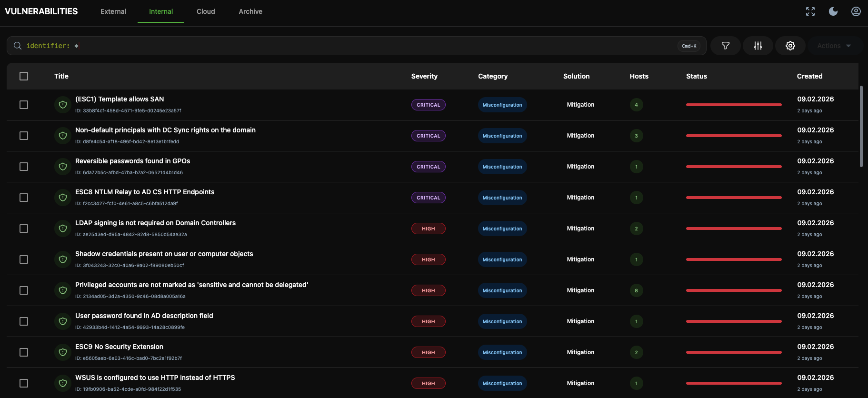Click shield icon for ESC9 row
868x398 pixels.
coord(63,352)
